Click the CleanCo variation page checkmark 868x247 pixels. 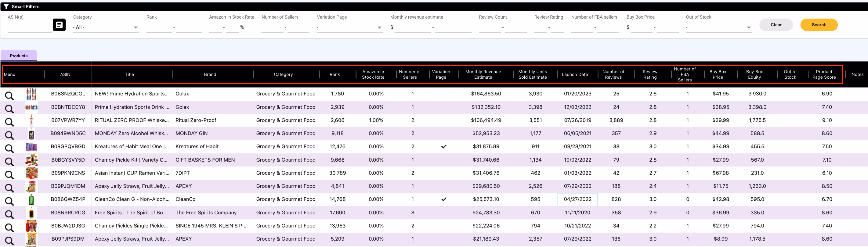coord(444,199)
